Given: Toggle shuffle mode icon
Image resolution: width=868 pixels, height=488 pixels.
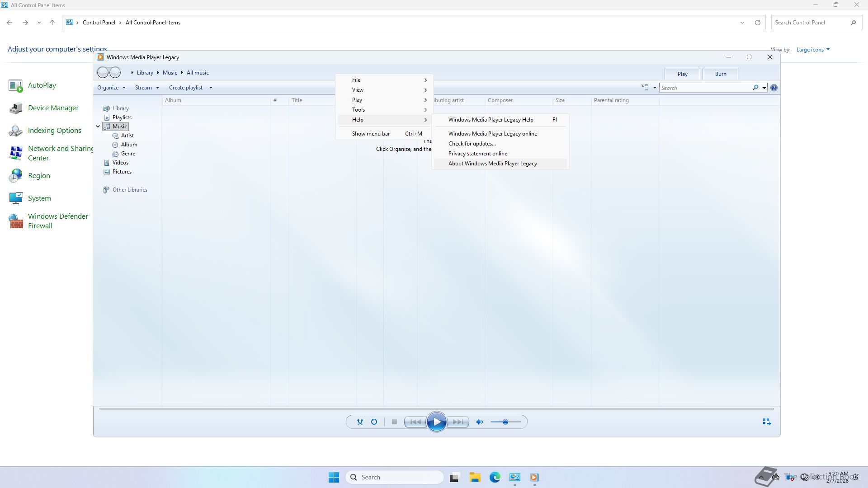Looking at the screenshot, I should (x=360, y=422).
